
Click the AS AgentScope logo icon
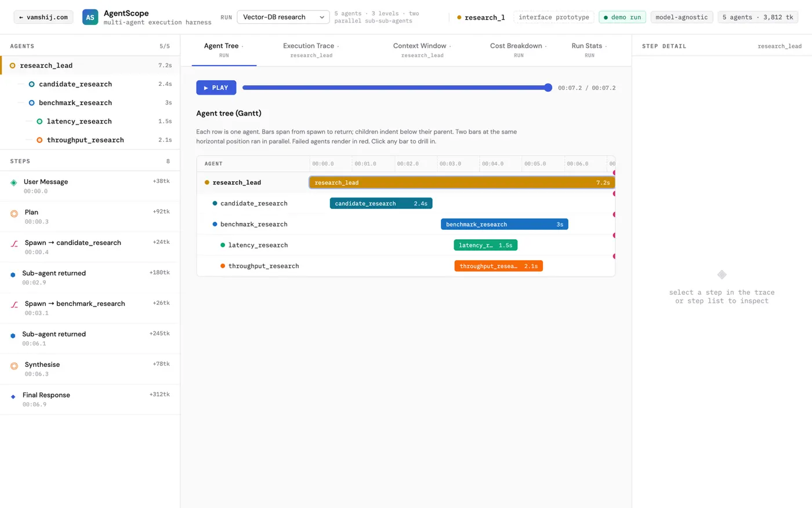click(90, 17)
